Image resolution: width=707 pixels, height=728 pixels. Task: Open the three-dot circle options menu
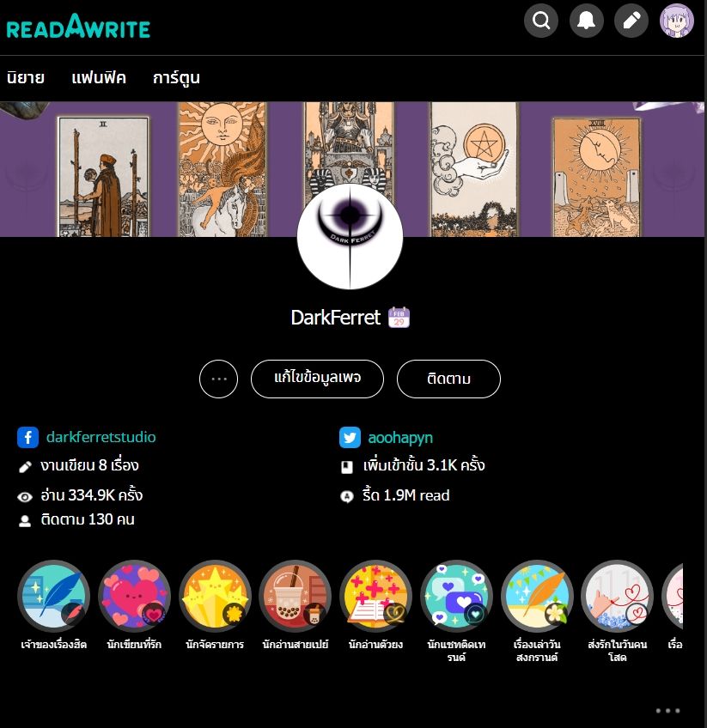[218, 379]
